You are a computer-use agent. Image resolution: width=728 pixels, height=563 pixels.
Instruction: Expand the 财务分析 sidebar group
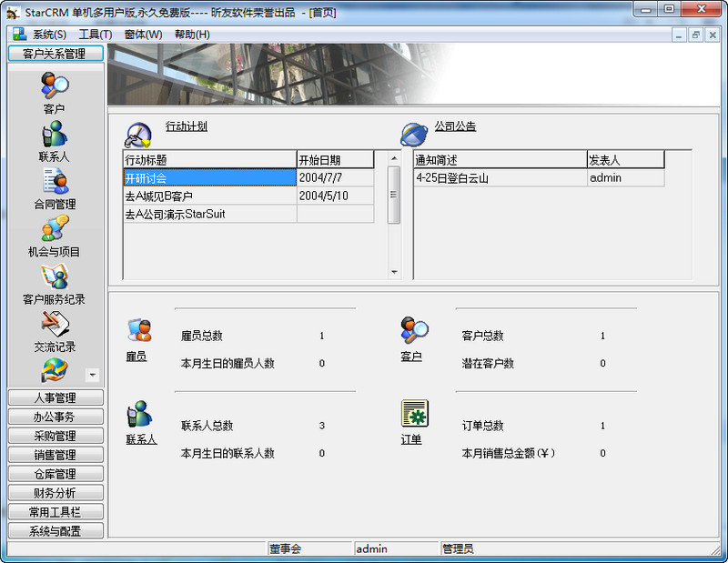pos(56,493)
